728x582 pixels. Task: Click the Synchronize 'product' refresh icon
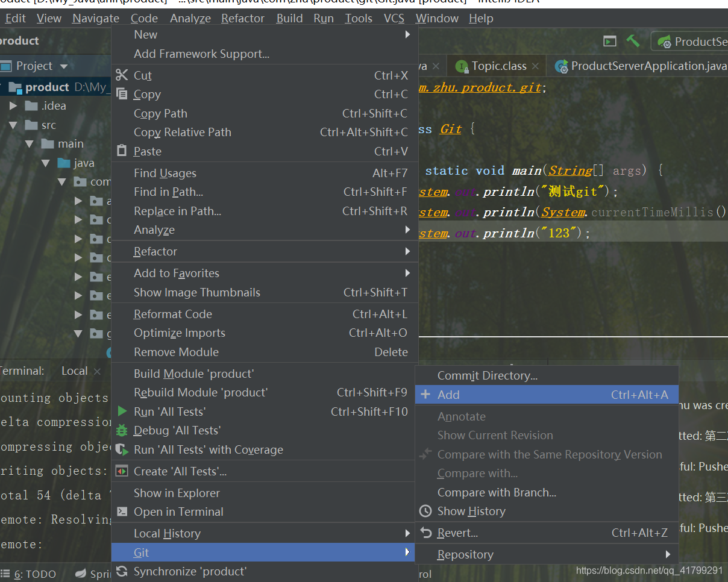tap(122, 571)
